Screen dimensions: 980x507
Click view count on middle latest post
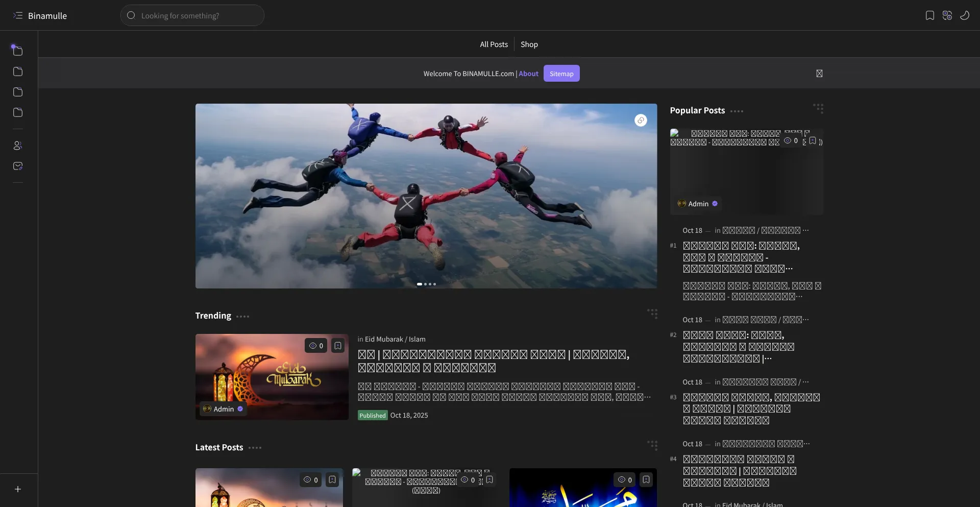point(468,480)
